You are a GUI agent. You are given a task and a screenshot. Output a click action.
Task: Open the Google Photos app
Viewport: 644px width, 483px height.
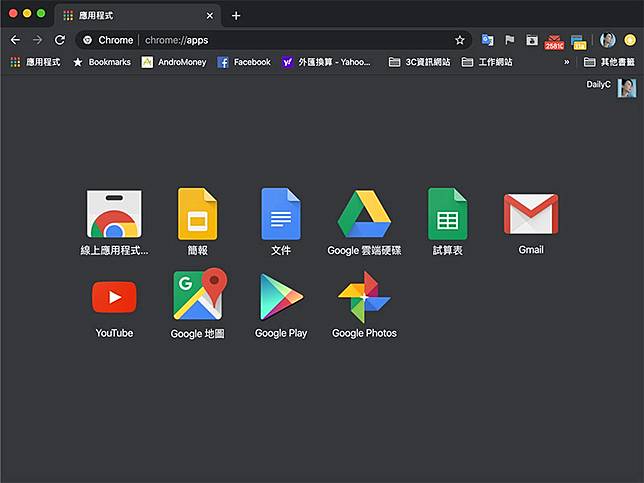point(364,297)
